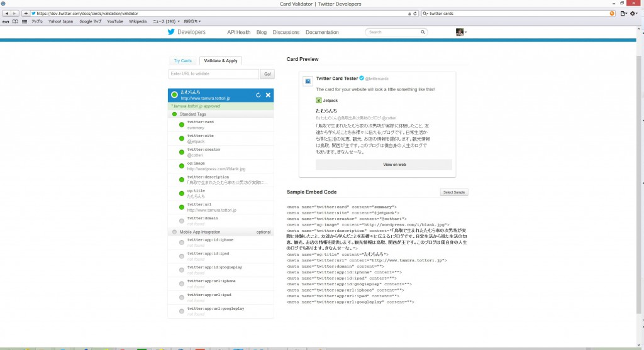Viewport: 644px width, 350px height.
Task: Click the View on web button
Action: pyautogui.click(x=384, y=165)
